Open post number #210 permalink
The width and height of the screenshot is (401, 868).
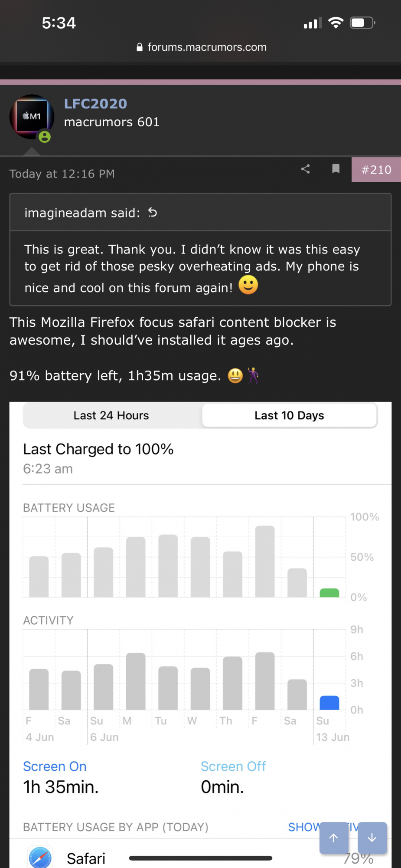[x=376, y=170]
